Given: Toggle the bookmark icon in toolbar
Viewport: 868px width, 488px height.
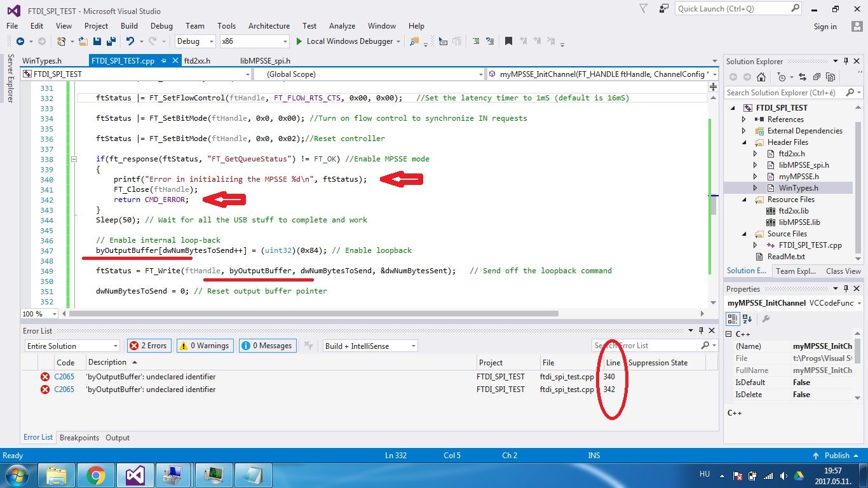Looking at the screenshot, I should pos(508,41).
